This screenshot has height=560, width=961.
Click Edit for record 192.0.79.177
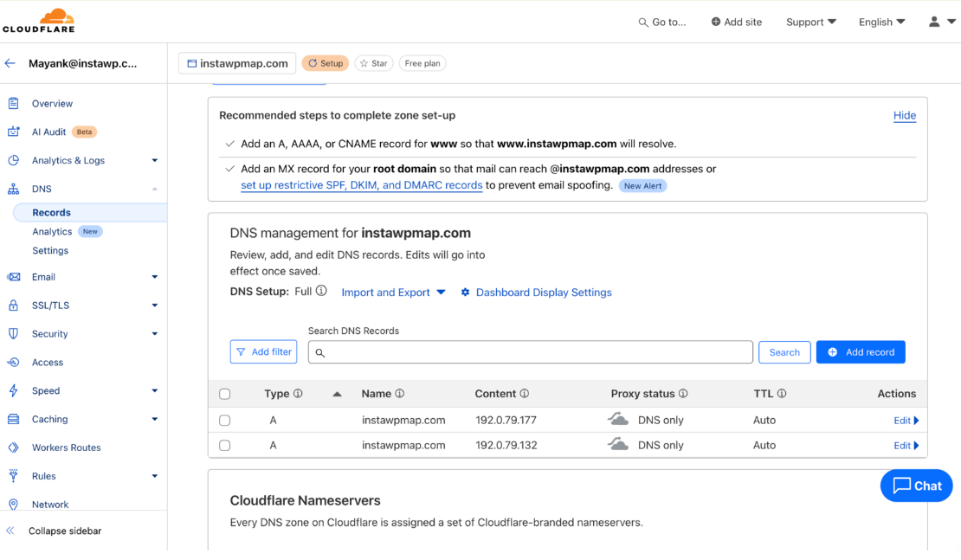(x=906, y=421)
